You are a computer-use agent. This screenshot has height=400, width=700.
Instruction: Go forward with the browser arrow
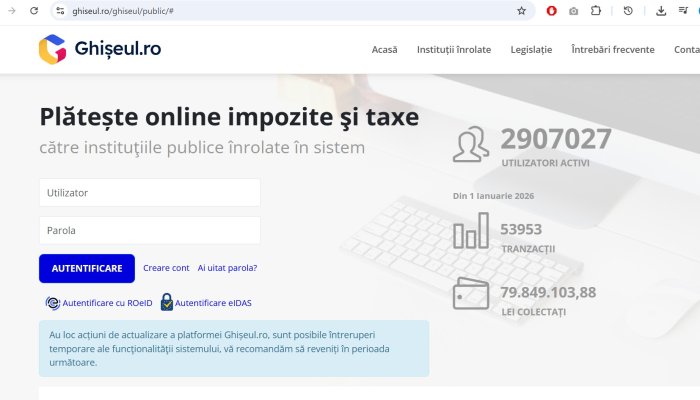11,11
